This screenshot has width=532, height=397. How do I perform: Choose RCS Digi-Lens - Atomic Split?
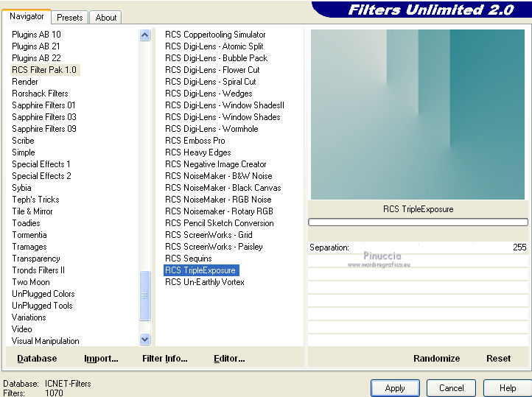(x=214, y=46)
